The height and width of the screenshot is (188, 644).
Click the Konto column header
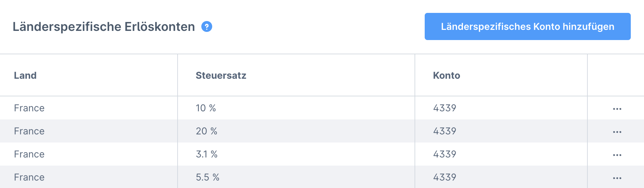pos(446,75)
